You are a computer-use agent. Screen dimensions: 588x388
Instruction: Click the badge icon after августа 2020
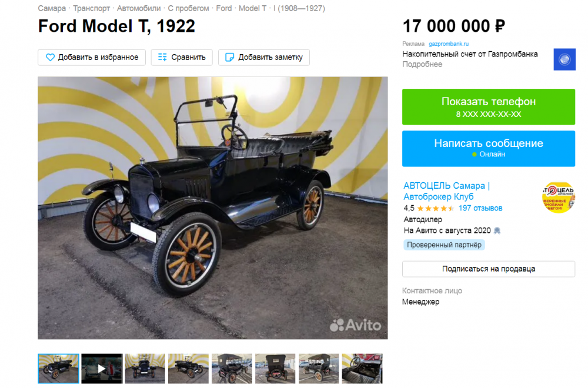point(497,230)
